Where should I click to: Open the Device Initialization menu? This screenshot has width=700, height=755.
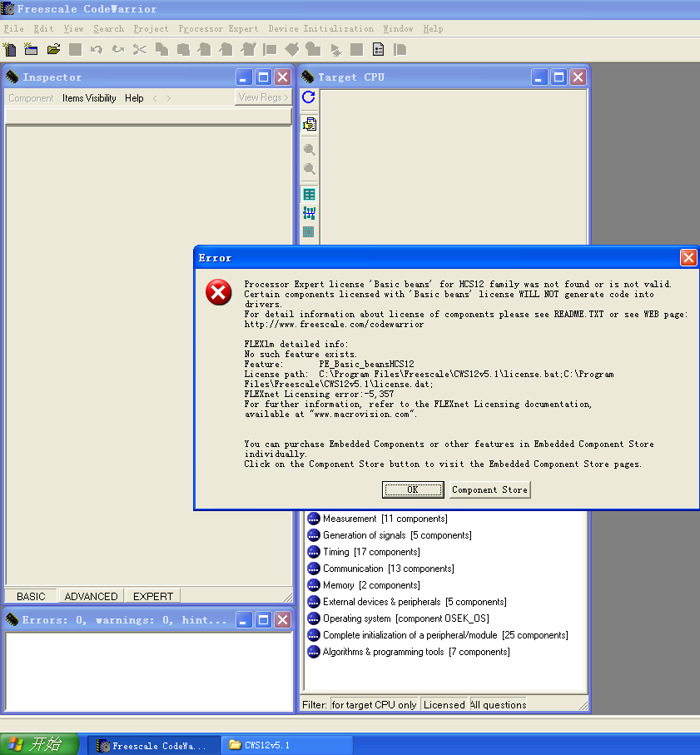click(320, 29)
